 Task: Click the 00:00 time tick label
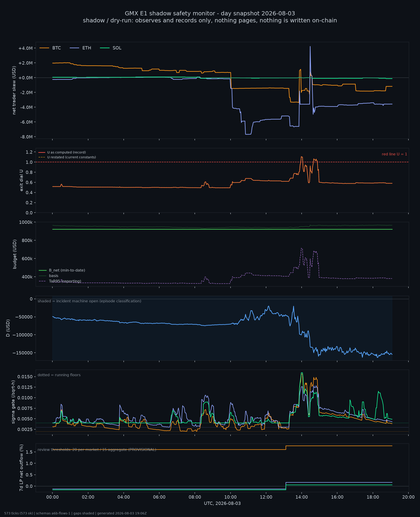53,497
